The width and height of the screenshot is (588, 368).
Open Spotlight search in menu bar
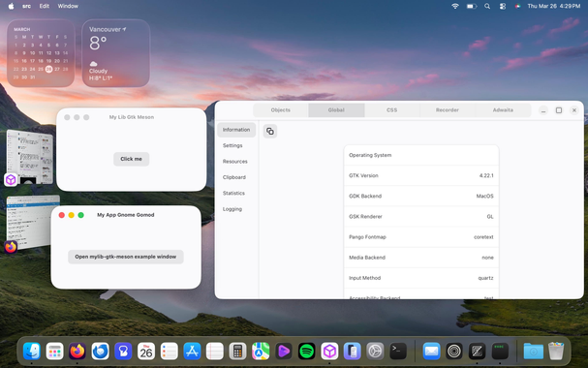point(487,6)
